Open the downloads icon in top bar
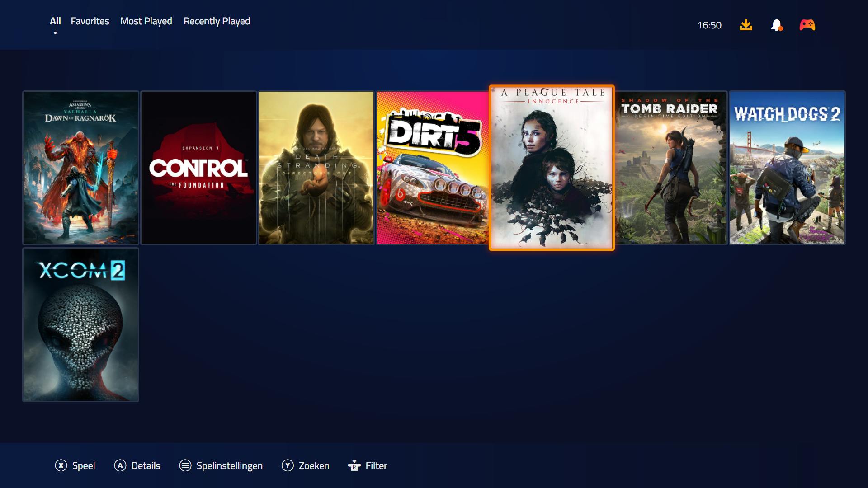This screenshot has width=868, height=488. tap(746, 25)
